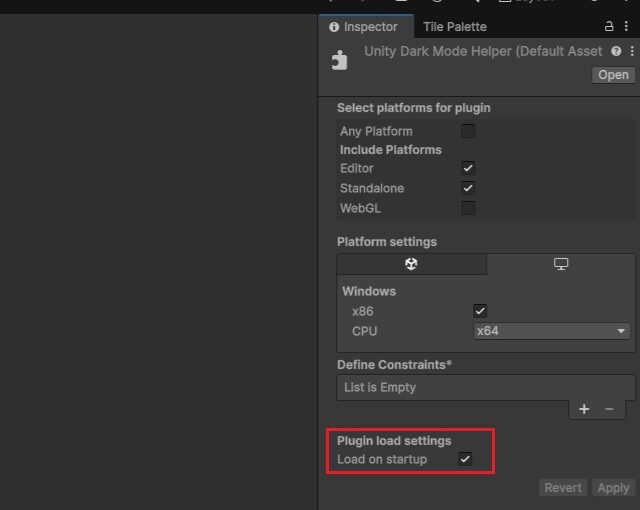Click the Platform settings heading
This screenshot has height=510, width=640.
coord(387,242)
